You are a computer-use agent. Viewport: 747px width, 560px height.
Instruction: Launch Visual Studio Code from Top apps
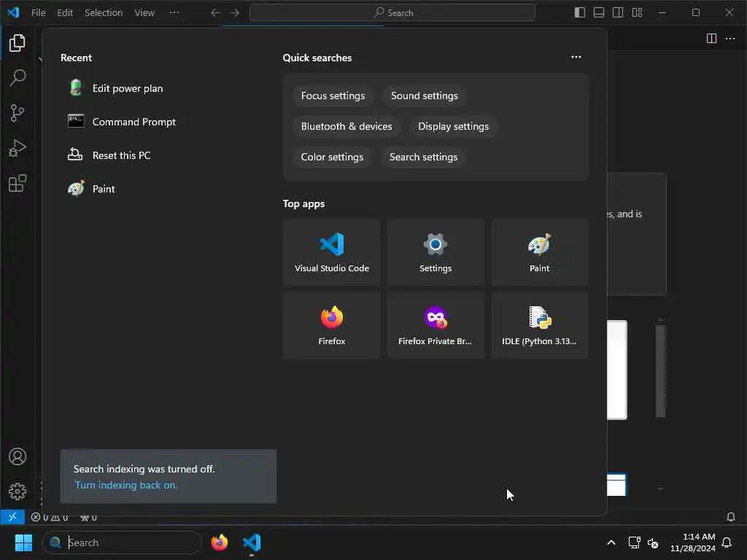coord(332,252)
